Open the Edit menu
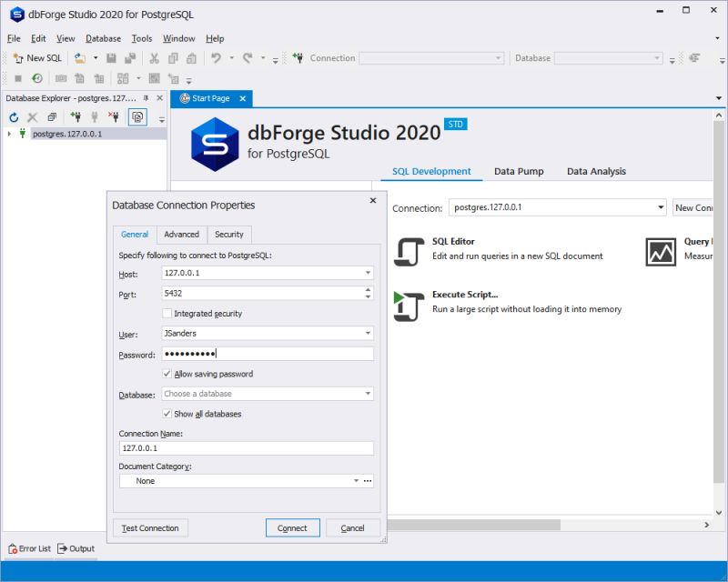The image size is (728, 582). (x=38, y=38)
